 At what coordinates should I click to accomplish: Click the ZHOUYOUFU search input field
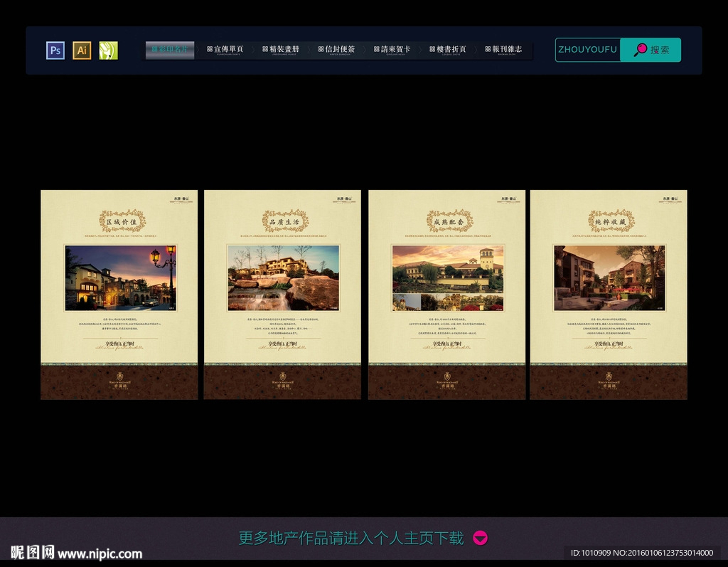pyautogui.click(x=588, y=50)
